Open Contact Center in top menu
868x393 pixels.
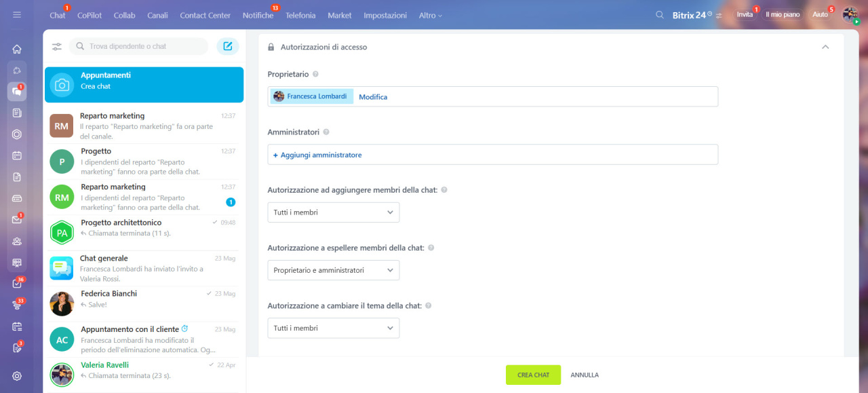pyautogui.click(x=205, y=15)
